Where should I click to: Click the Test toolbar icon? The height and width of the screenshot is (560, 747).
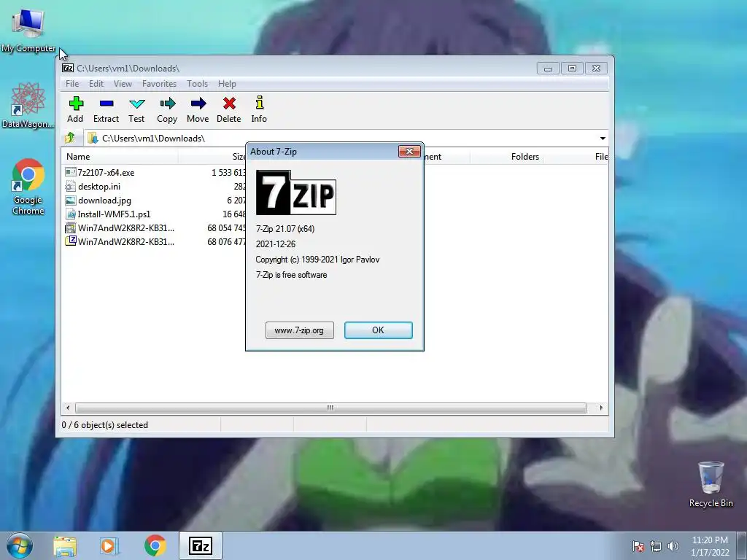(136, 109)
